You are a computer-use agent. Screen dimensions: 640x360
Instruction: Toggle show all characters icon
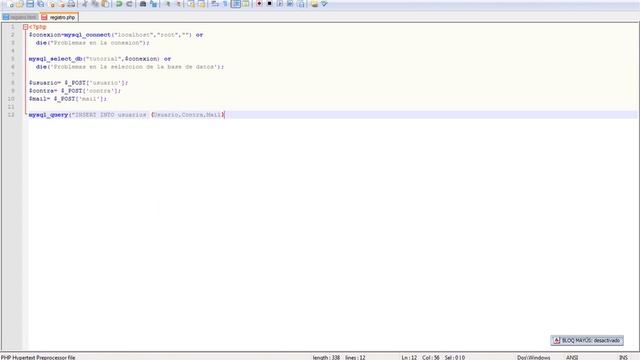[x=225, y=4]
